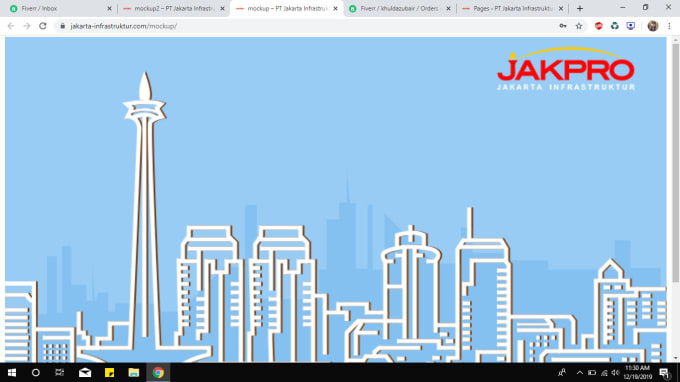This screenshot has width=680, height=382.
Task: Open the green recycle extension icon
Action: coord(615,26)
